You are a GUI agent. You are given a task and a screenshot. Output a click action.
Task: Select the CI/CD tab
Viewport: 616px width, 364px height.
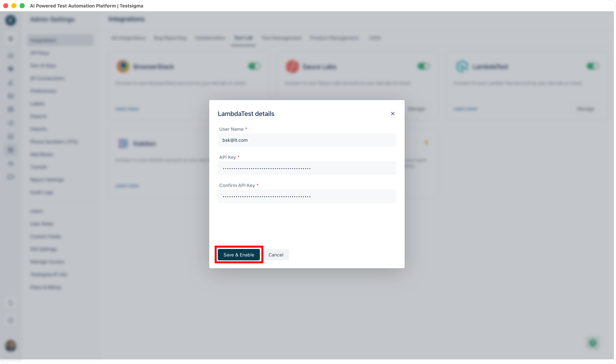point(375,38)
